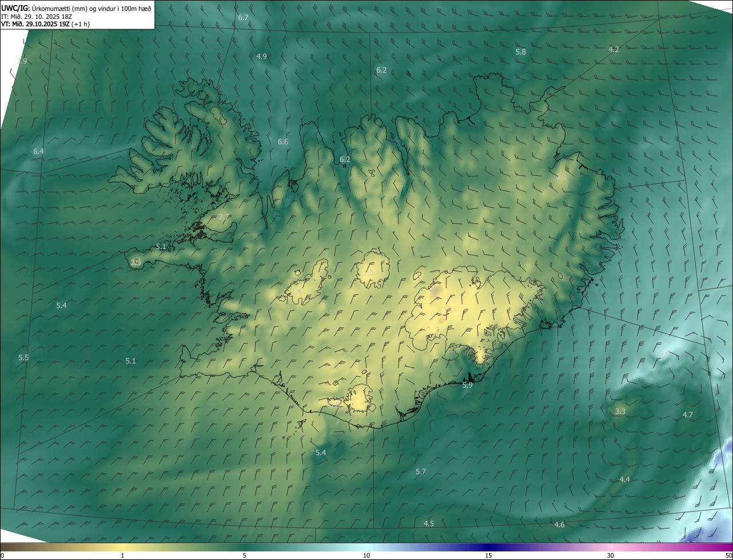Viewport: 733px width, 560px height.
Task: Click the 'VT: Mið. 29.10.2025 19Z (+1 h)' line
Action: click(45, 24)
